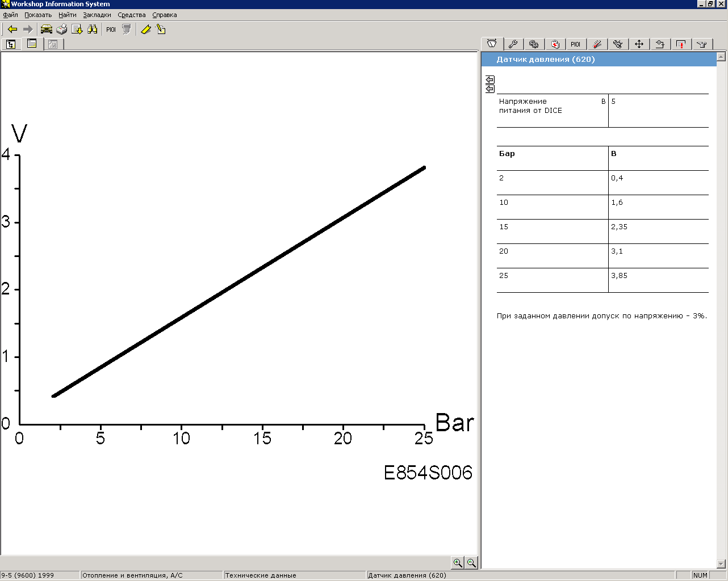Click the greyed diagnostic tool handset icon
This screenshot has width=728, height=581.
click(127, 30)
